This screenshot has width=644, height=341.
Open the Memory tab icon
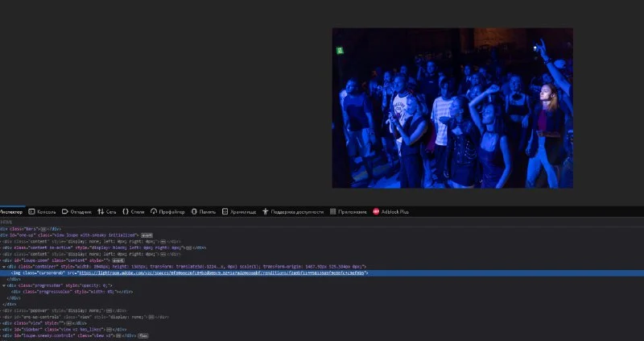pos(194,211)
